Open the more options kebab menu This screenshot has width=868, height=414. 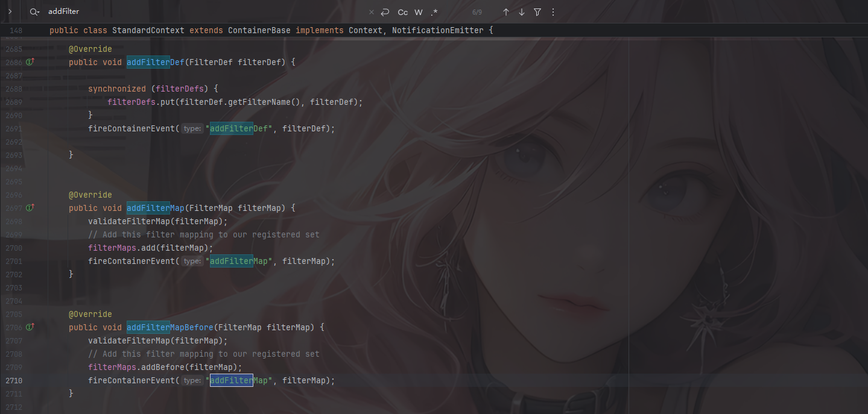coord(553,12)
